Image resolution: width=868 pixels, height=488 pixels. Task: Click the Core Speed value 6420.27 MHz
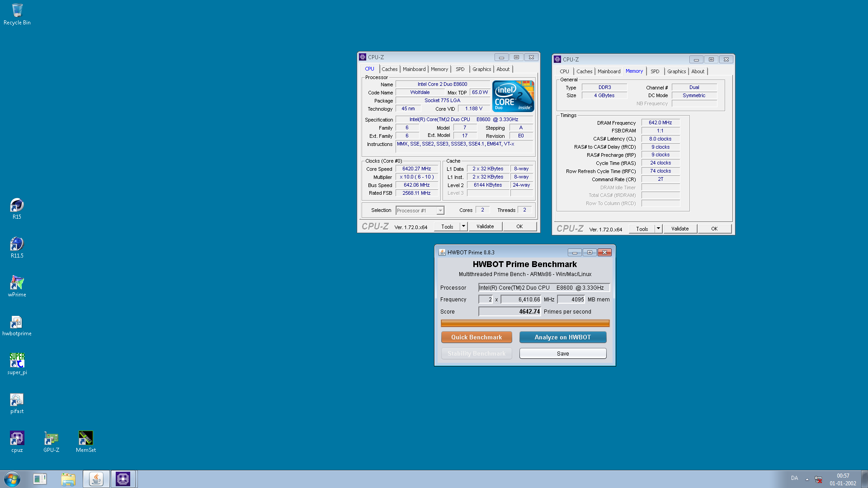coord(416,169)
